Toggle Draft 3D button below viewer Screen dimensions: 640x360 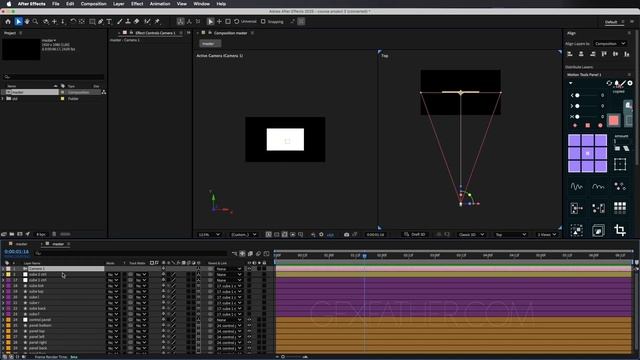pyautogui.click(x=415, y=234)
